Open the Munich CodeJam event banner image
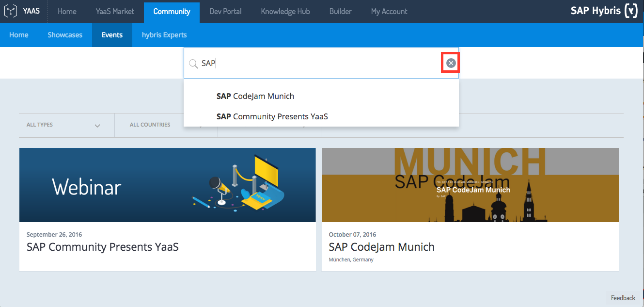 pos(470,185)
